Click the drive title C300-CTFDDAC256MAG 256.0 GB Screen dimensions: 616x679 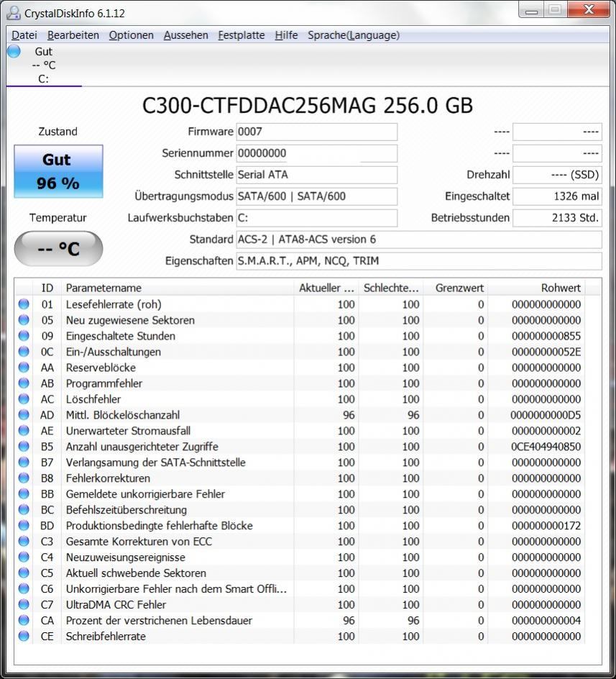tap(308, 105)
